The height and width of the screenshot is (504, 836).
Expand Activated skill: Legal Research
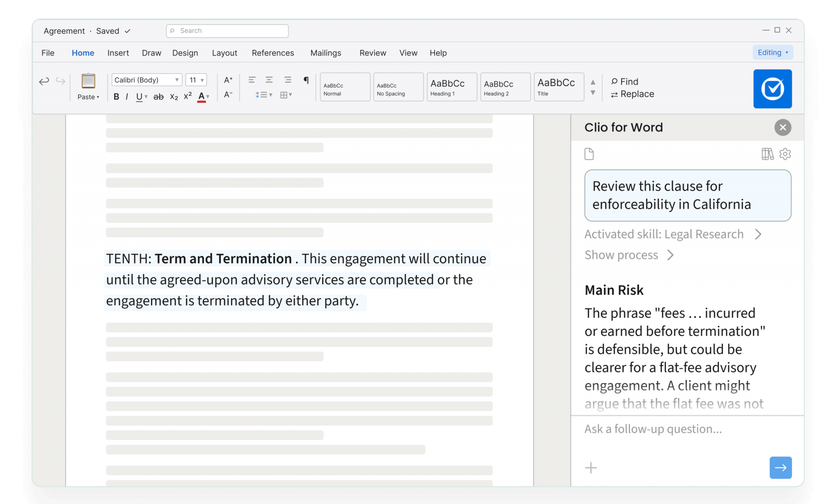point(673,234)
